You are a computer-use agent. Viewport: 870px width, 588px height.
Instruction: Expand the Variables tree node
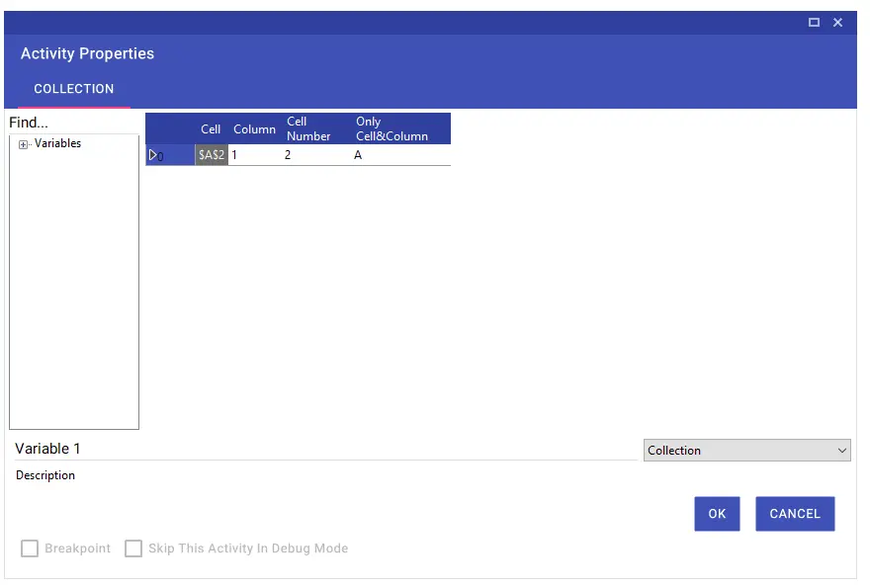[23, 145]
